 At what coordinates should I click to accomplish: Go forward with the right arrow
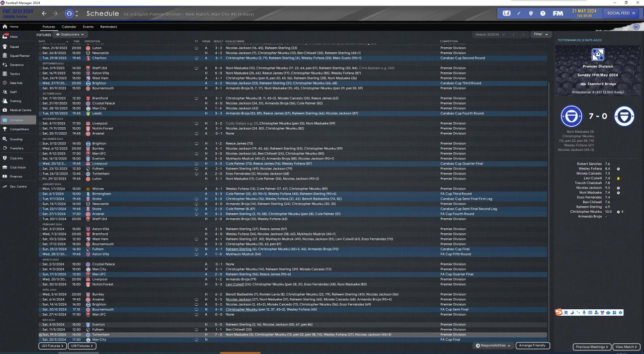click(x=55, y=13)
